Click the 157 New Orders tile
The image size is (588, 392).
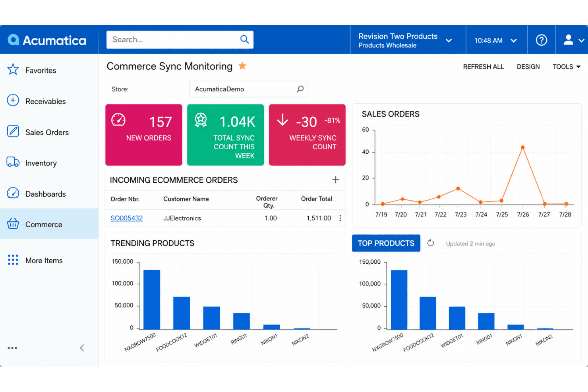(143, 135)
